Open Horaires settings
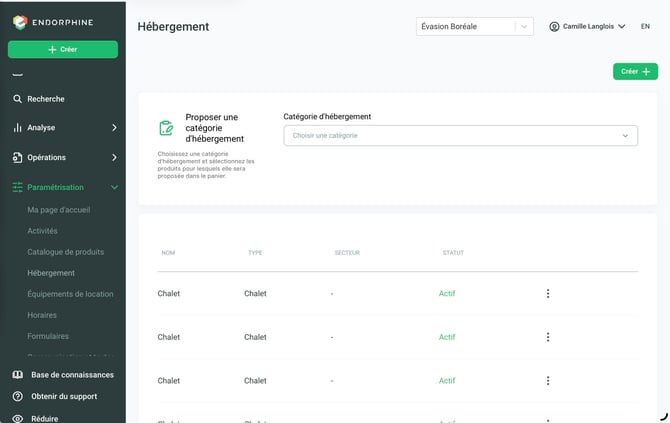The width and height of the screenshot is (670, 423). [42, 315]
